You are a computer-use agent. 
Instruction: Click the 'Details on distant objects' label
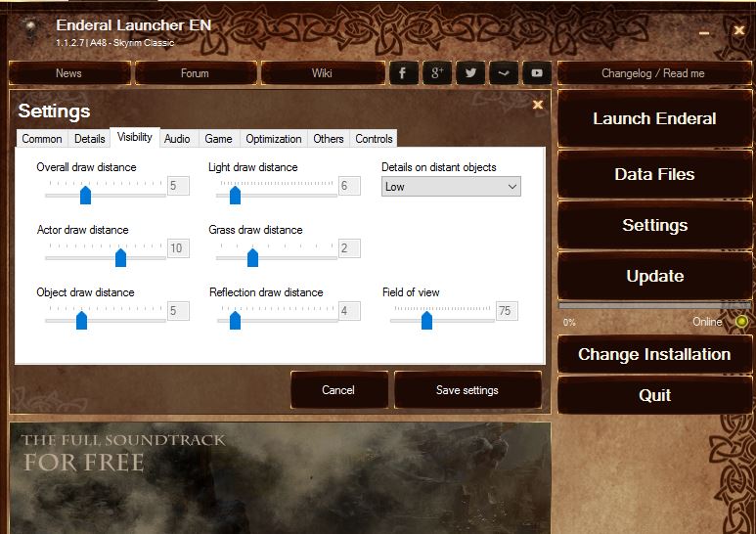[439, 167]
